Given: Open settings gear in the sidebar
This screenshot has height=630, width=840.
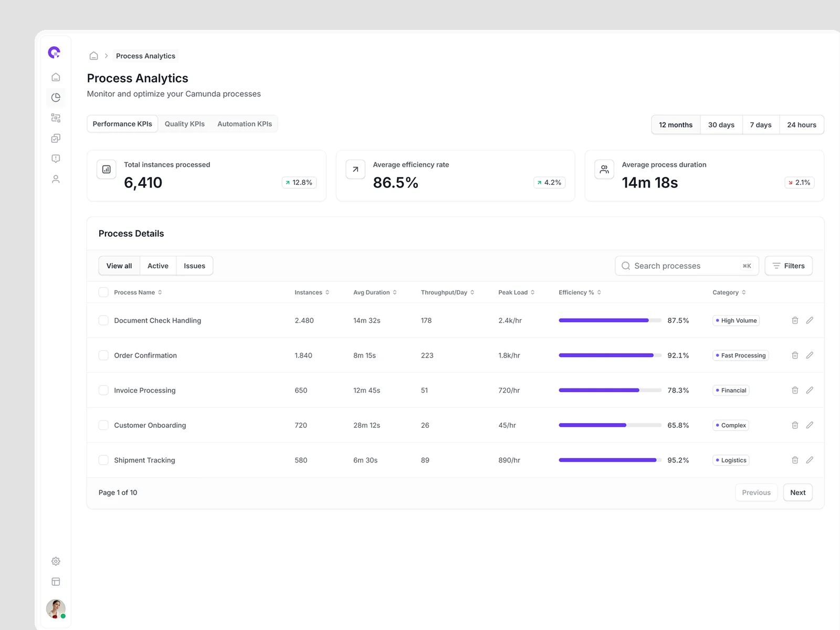Looking at the screenshot, I should point(56,561).
